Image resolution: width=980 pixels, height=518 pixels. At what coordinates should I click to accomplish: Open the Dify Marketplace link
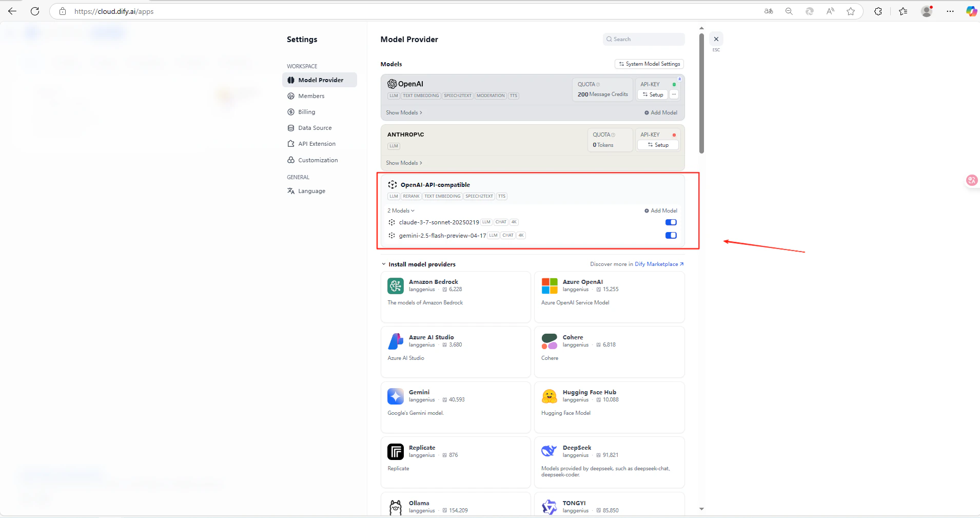(659, 264)
